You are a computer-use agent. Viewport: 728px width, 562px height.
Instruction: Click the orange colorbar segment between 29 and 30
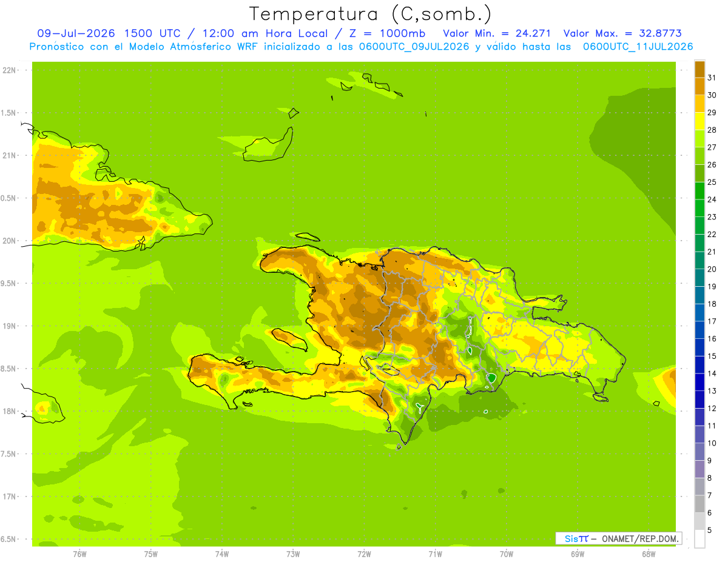coord(699,104)
